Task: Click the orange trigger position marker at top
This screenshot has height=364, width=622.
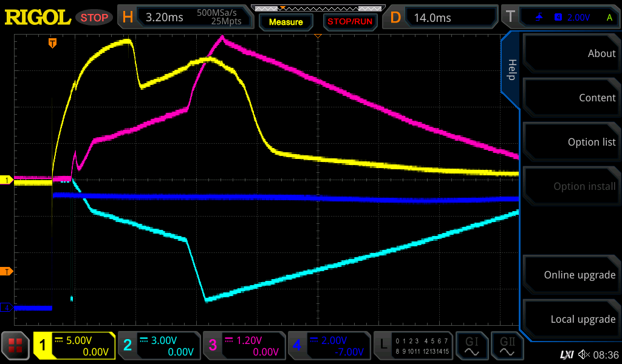Action: (x=53, y=42)
